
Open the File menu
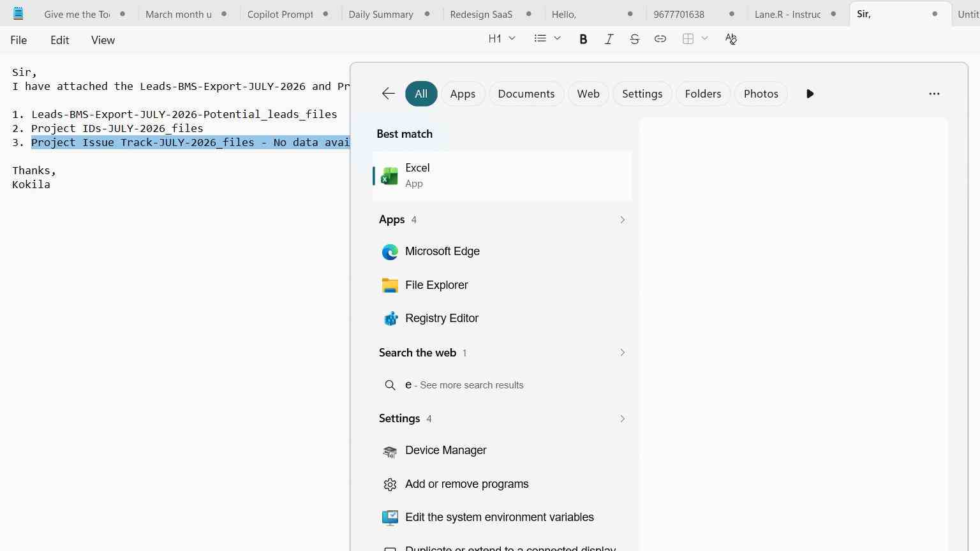19,40
